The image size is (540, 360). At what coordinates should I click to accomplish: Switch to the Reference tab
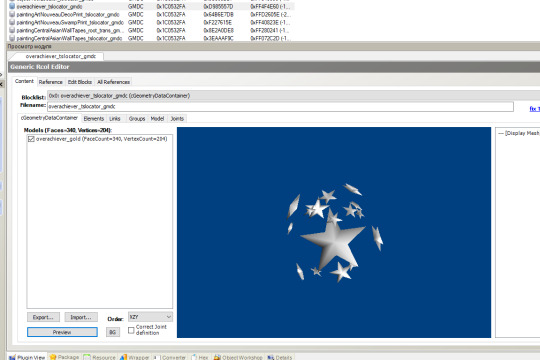pyautogui.click(x=50, y=82)
